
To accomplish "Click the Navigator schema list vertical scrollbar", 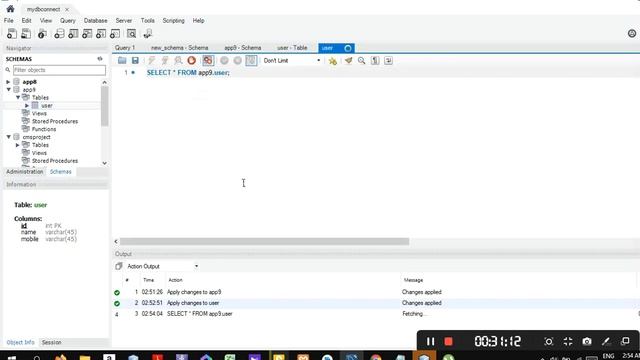I will click(104, 106).
